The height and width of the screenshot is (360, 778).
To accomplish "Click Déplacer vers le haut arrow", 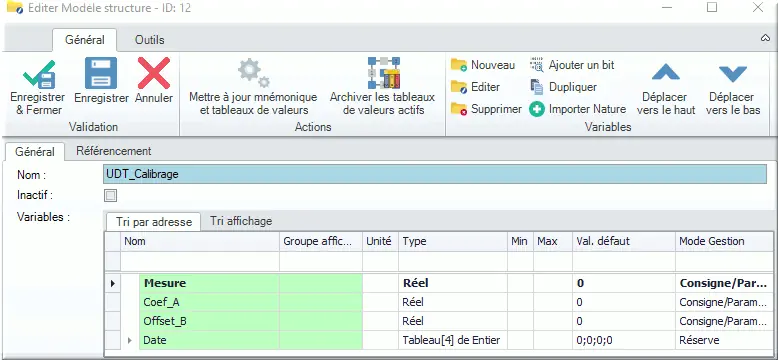I will click(665, 73).
